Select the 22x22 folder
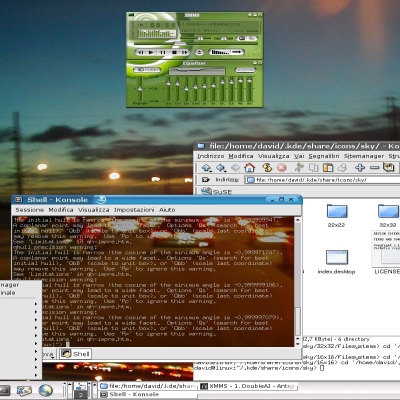 point(337,215)
